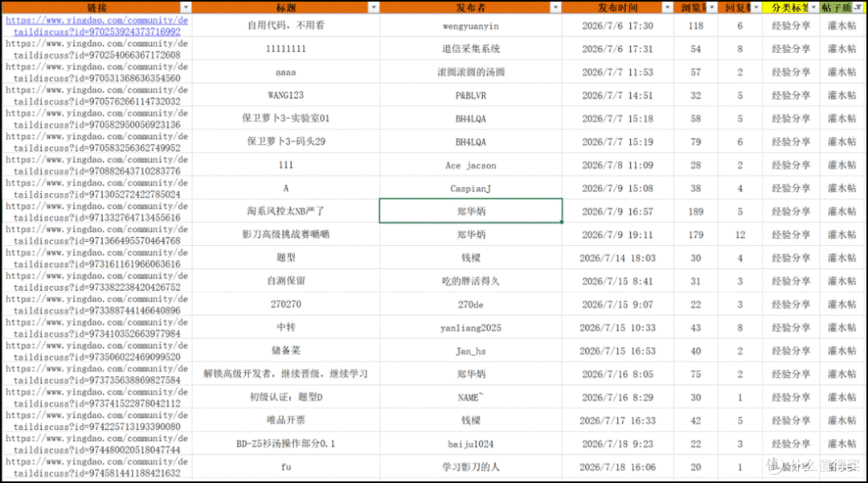The width and height of the screenshot is (868, 483).
Task: Click the 发布者 header cell
Action: pyautogui.click(x=470, y=7)
